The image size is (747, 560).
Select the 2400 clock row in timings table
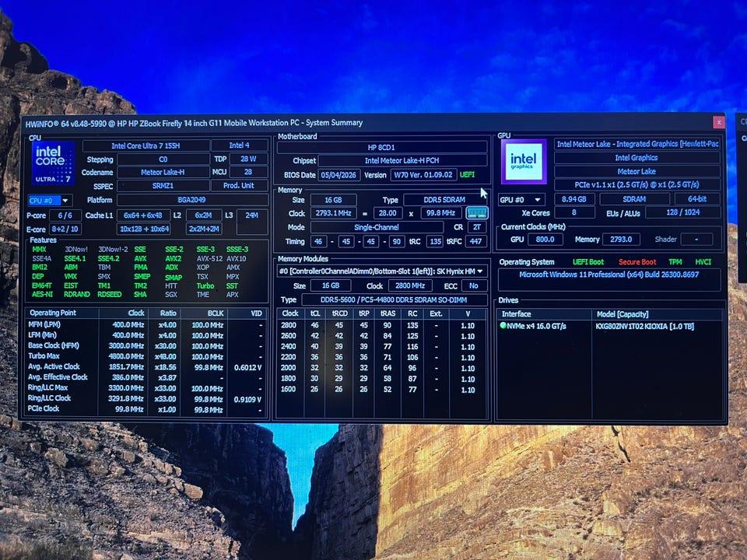click(382, 347)
